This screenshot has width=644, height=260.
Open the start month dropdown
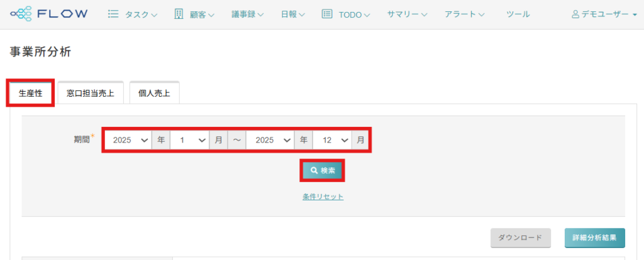189,140
